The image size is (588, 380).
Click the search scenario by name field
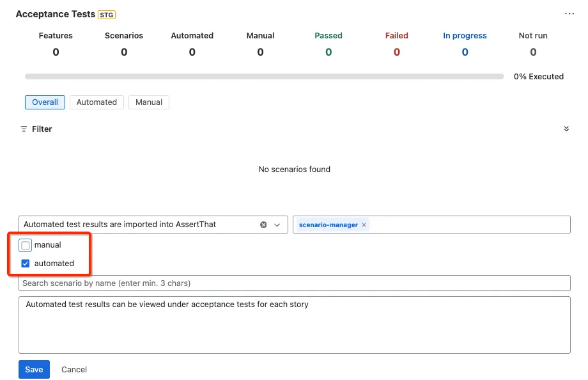click(295, 283)
